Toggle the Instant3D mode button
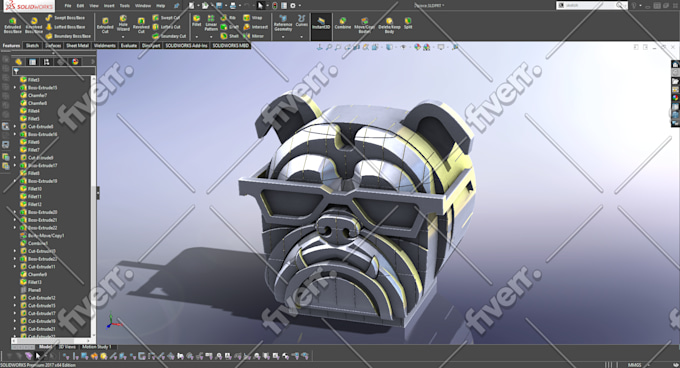 [x=321, y=23]
